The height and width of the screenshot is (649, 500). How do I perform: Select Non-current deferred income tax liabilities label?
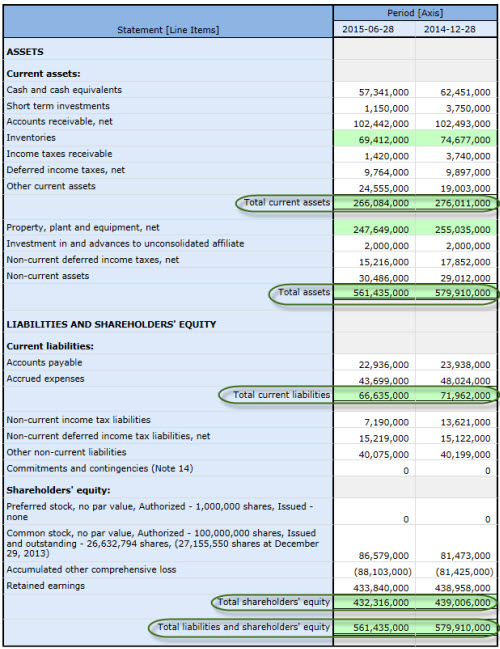[108, 436]
